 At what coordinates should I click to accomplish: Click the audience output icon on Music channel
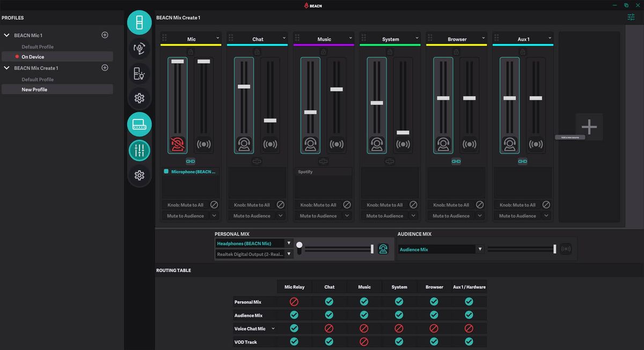click(x=336, y=143)
